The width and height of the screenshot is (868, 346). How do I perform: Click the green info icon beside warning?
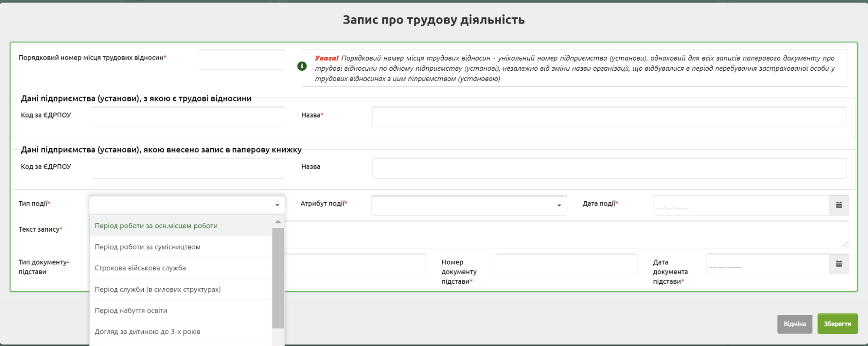click(302, 66)
